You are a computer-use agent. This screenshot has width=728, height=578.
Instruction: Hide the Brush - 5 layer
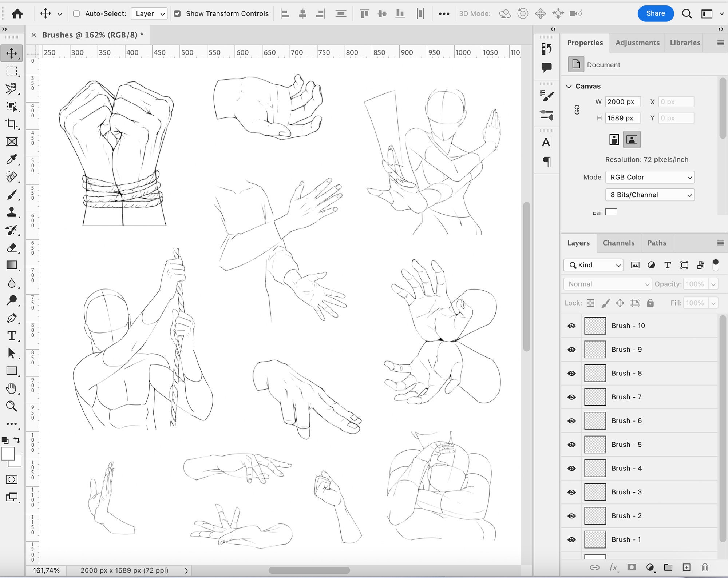point(571,444)
